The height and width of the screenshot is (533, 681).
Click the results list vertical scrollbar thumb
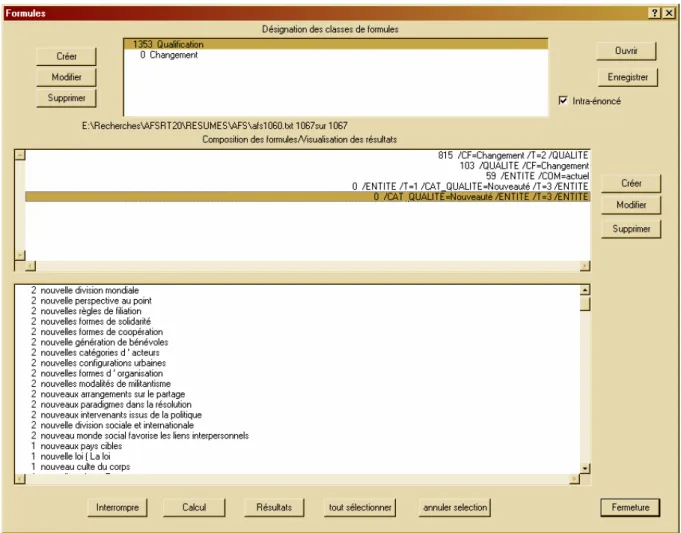(585, 303)
